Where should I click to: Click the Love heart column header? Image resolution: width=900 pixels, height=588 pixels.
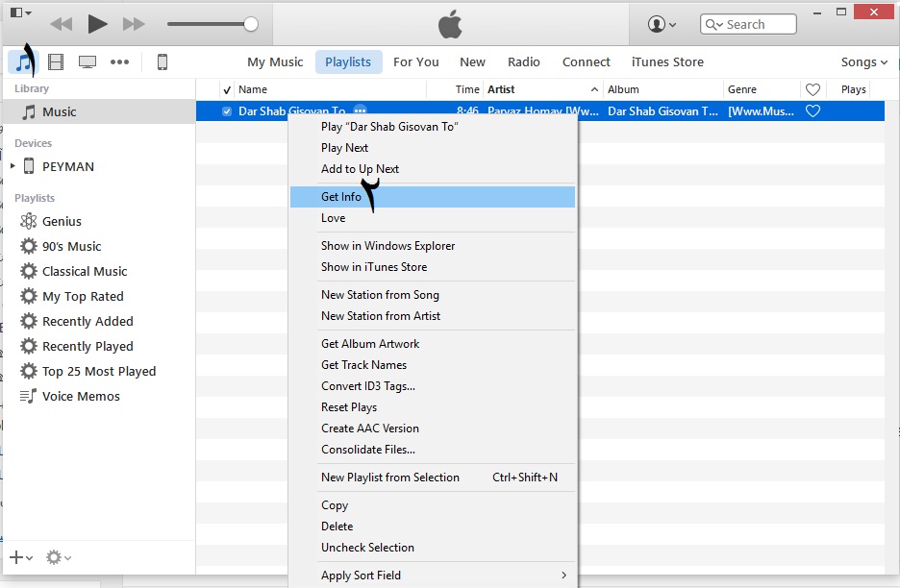pyautogui.click(x=812, y=89)
